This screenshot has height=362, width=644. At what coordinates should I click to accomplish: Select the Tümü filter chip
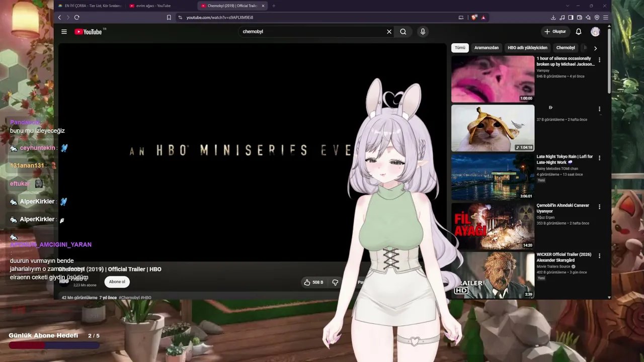[x=460, y=48]
